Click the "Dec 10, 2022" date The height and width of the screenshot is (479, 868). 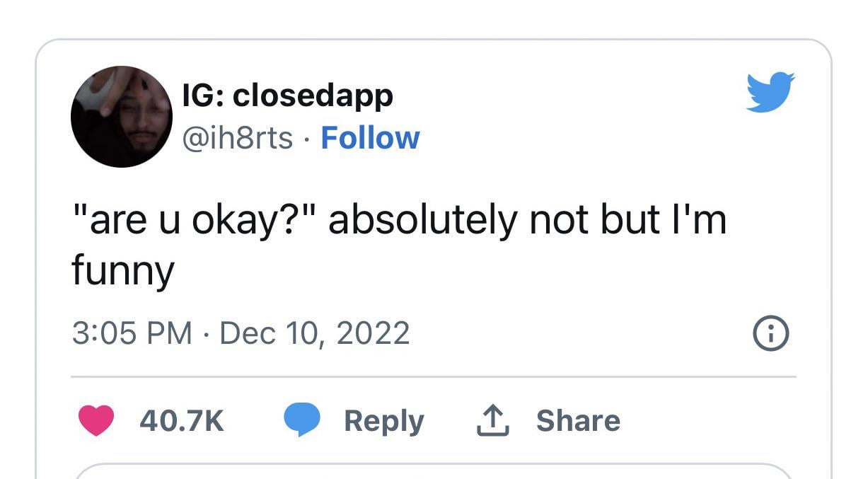[x=315, y=333]
